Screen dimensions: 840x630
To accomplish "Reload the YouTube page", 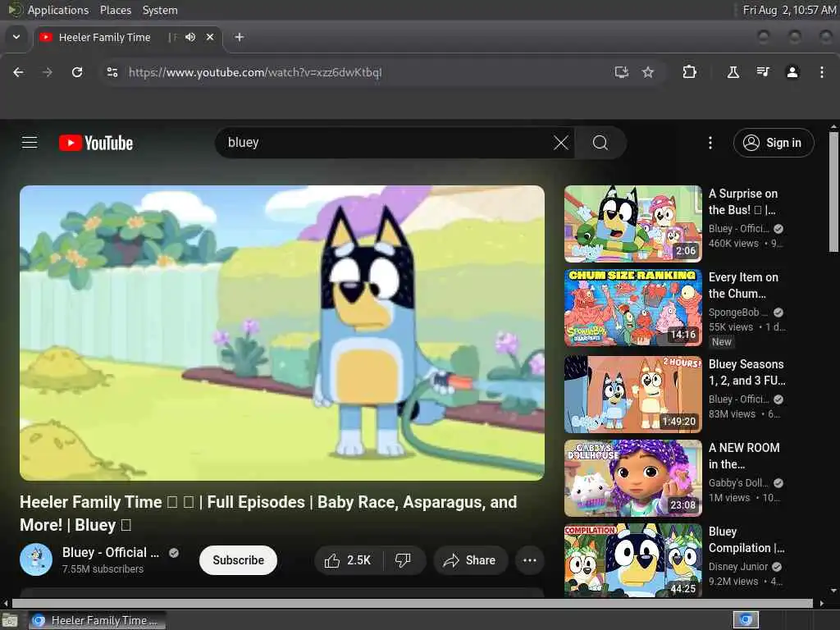I will (77, 72).
